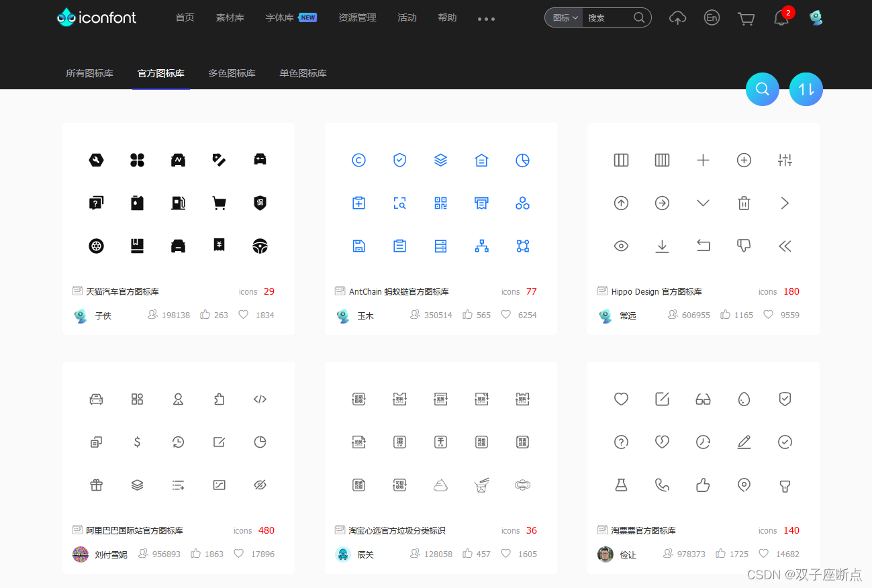
Task: Open the 资源管理 menu
Action: tap(357, 17)
